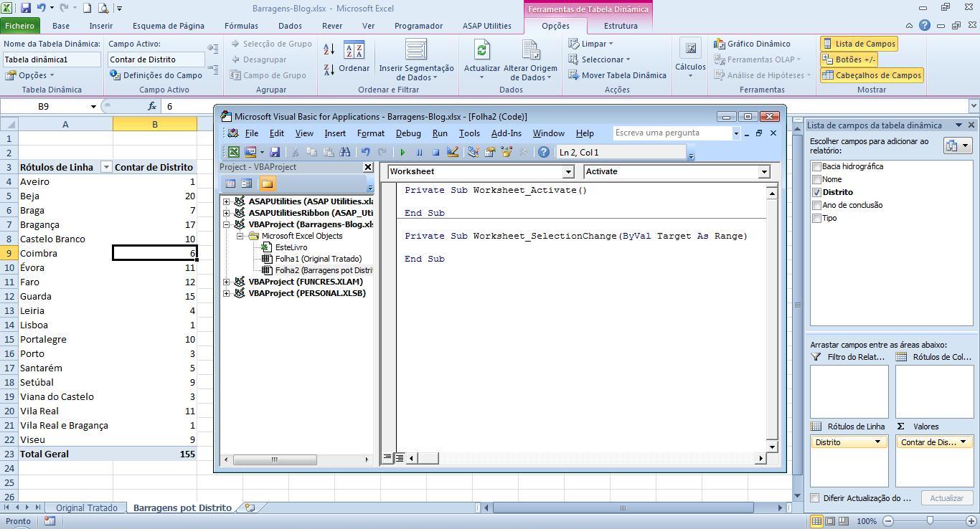
Task: Check the Nome field checkbox
Action: click(816, 179)
